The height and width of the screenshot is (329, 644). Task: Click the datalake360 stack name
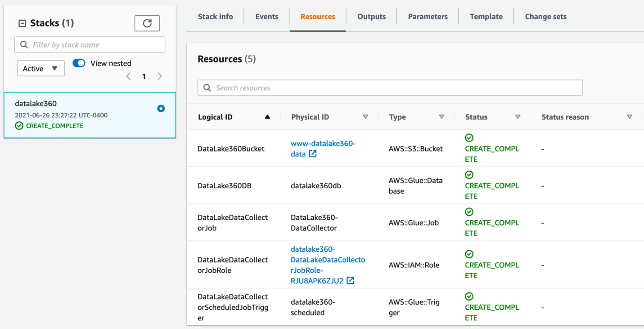point(36,103)
